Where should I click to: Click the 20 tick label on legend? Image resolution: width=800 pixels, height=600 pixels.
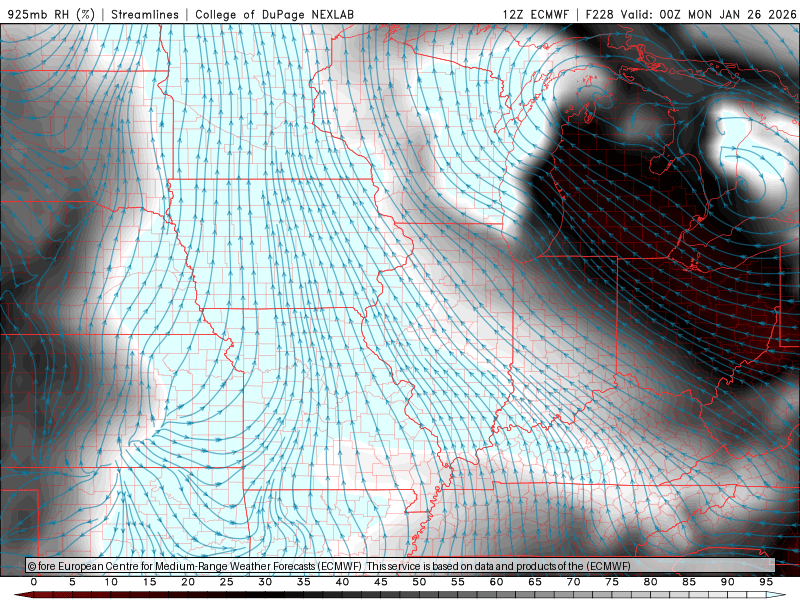[188, 582]
